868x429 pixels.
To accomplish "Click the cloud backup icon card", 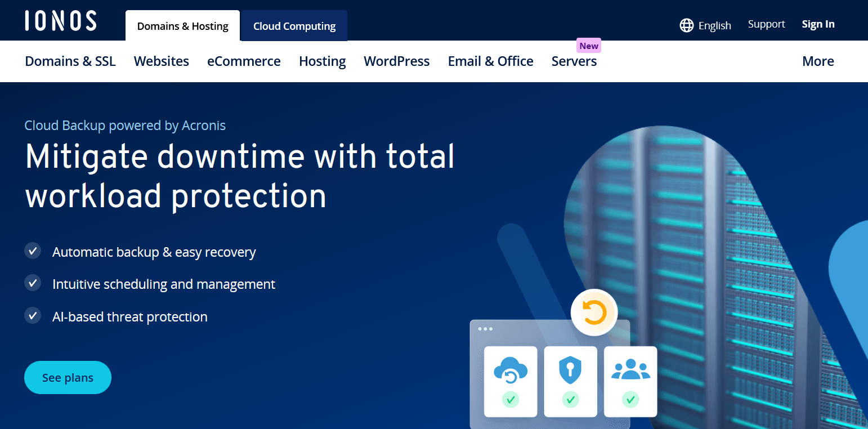I will [511, 381].
